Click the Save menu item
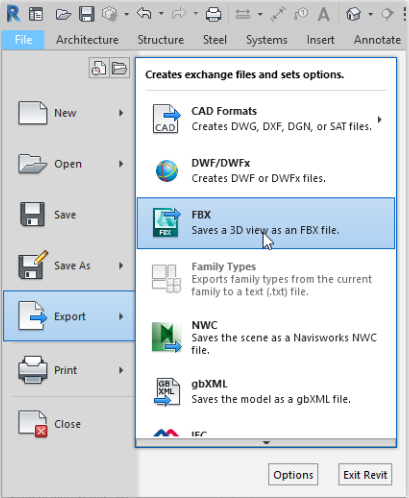 coord(69,215)
